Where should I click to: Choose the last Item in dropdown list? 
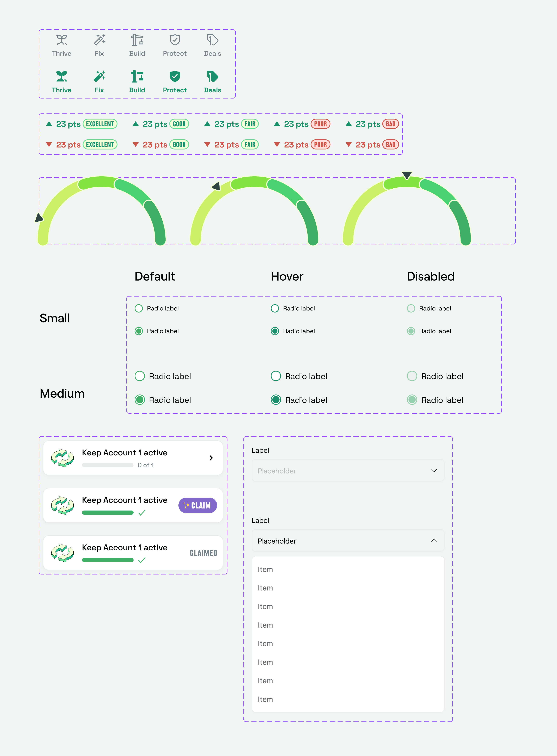click(x=265, y=699)
